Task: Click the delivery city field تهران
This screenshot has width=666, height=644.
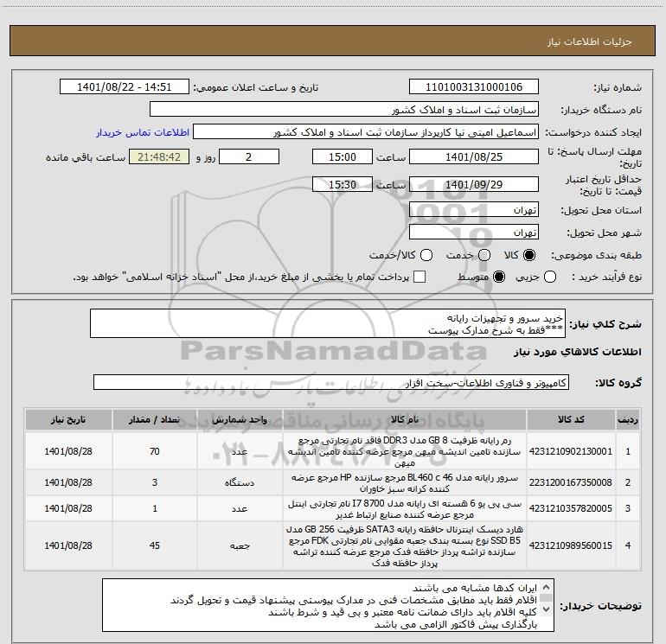Action: click(474, 233)
